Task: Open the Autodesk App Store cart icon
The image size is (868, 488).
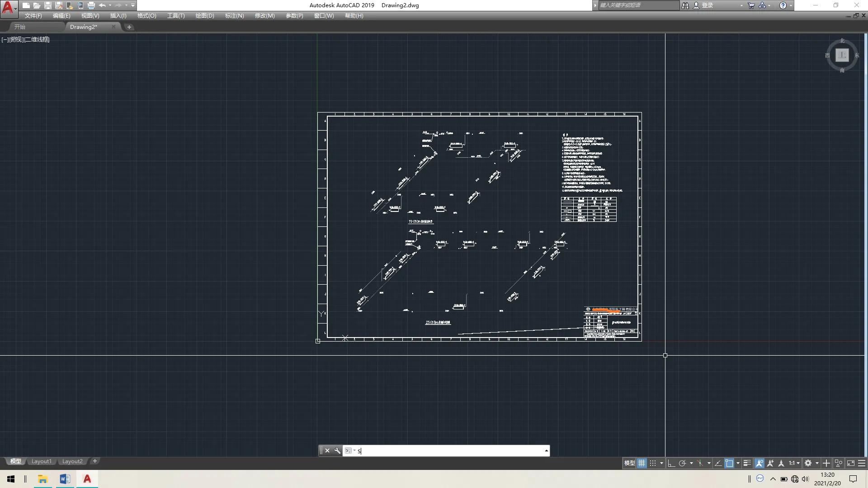Action: pyautogui.click(x=751, y=5)
